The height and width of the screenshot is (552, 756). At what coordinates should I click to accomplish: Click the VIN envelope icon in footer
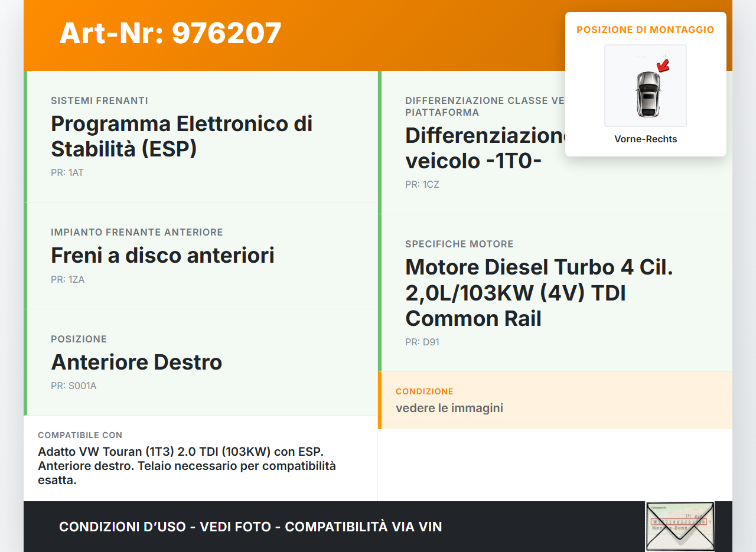(x=679, y=526)
